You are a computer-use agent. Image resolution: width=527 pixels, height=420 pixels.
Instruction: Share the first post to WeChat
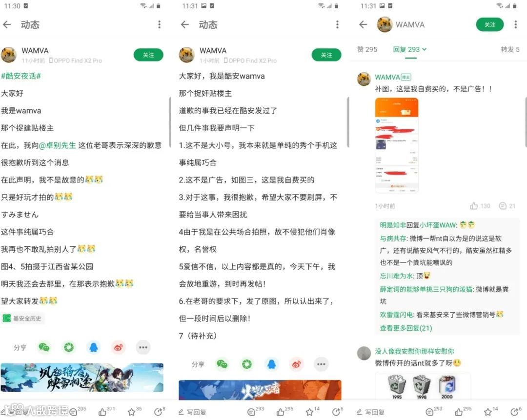(44, 347)
